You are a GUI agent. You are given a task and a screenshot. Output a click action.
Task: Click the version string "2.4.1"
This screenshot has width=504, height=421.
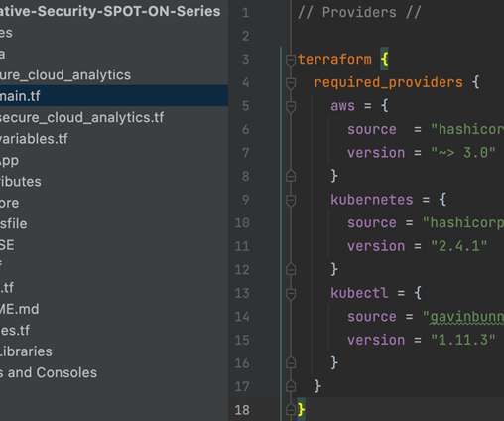pos(458,246)
